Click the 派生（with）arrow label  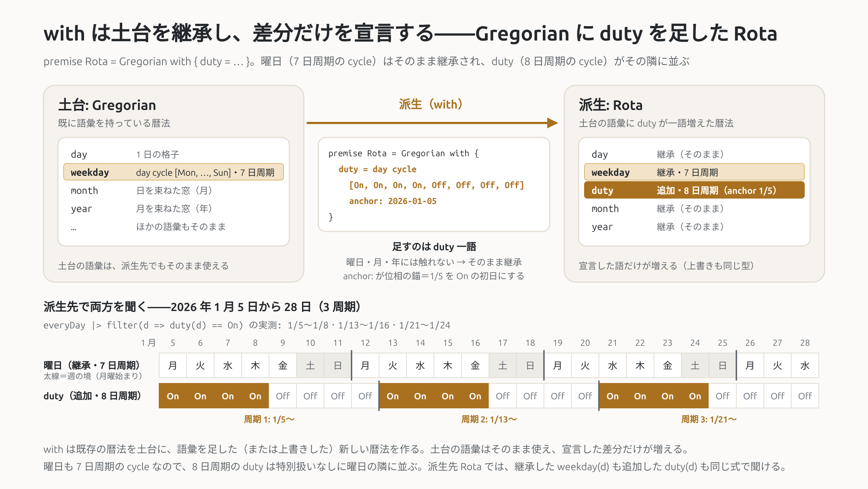coord(430,104)
